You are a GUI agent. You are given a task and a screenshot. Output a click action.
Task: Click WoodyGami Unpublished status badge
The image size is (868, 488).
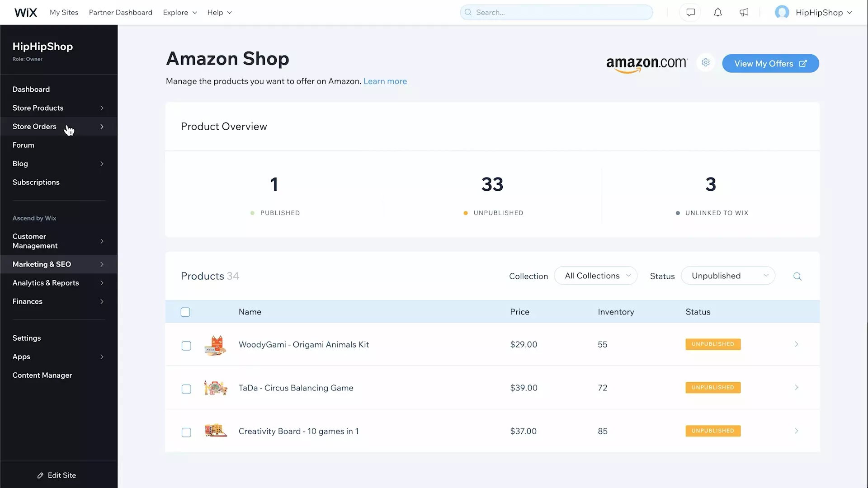point(713,344)
